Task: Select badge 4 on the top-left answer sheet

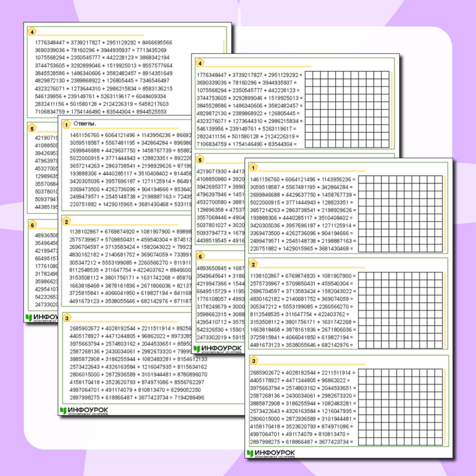Action: point(33,32)
